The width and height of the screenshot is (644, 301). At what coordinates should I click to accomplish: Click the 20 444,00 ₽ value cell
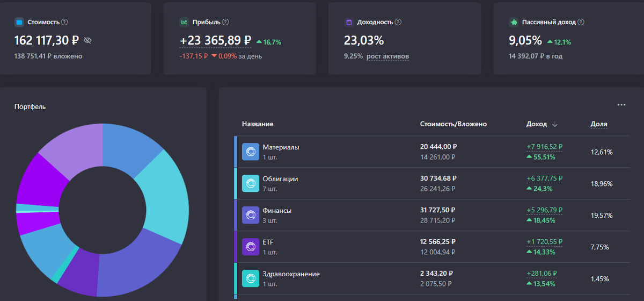pos(438,147)
